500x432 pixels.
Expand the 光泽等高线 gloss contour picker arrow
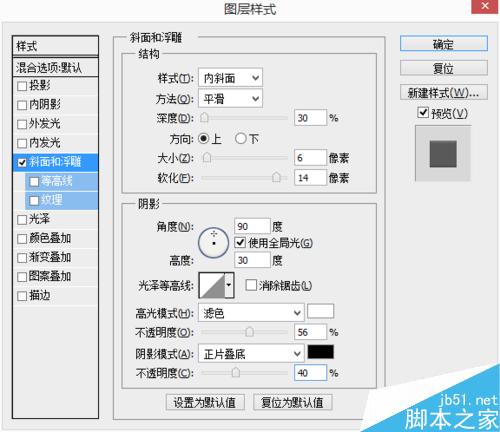[x=229, y=285]
